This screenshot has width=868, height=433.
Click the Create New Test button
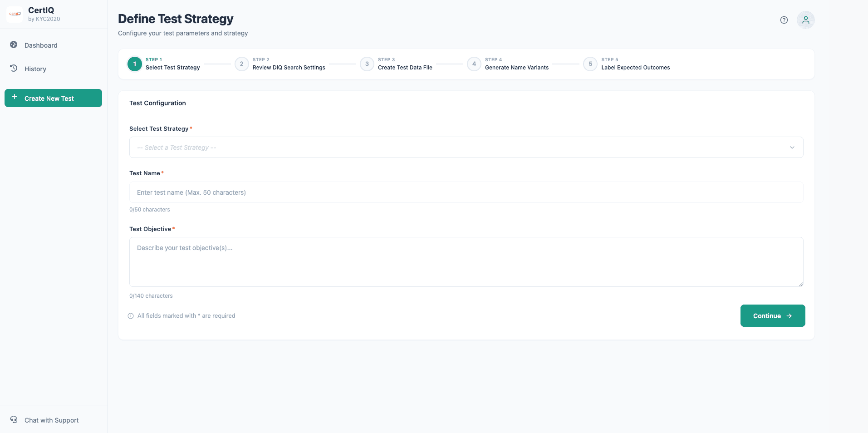click(53, 98)
